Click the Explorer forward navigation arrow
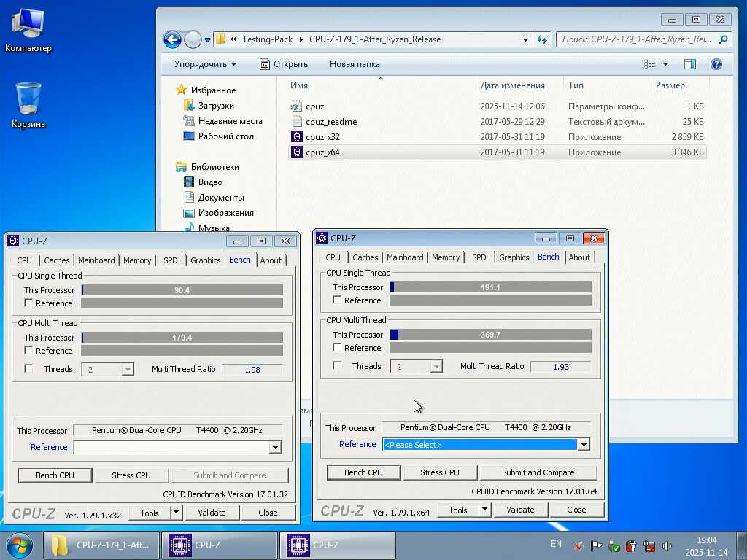This screenshot has width=747, height=560. (x=193, y=39)
